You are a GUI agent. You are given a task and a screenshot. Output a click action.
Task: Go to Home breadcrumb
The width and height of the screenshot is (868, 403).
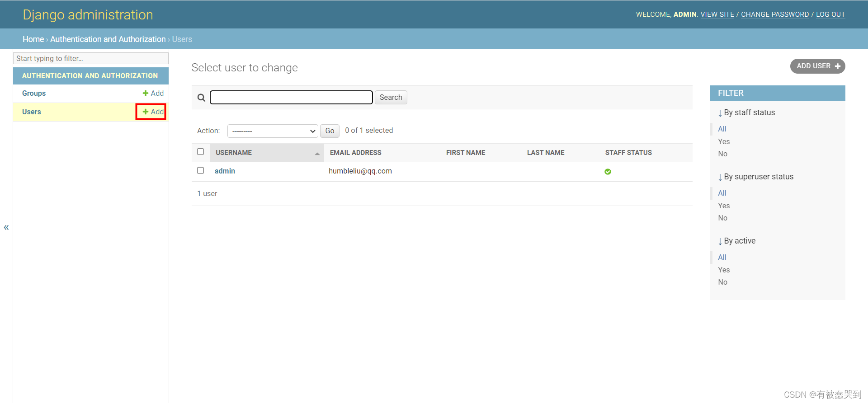pyautogui.click(x=33, y=39)
